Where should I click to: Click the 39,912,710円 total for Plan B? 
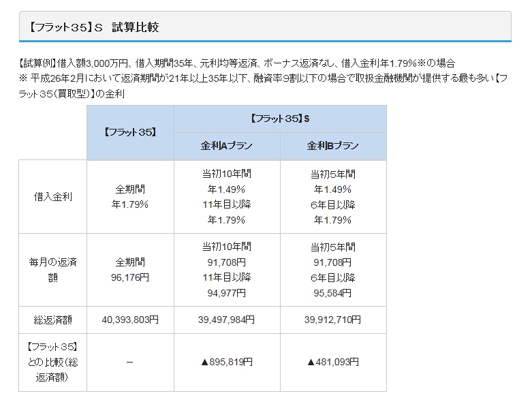point(333,319)
